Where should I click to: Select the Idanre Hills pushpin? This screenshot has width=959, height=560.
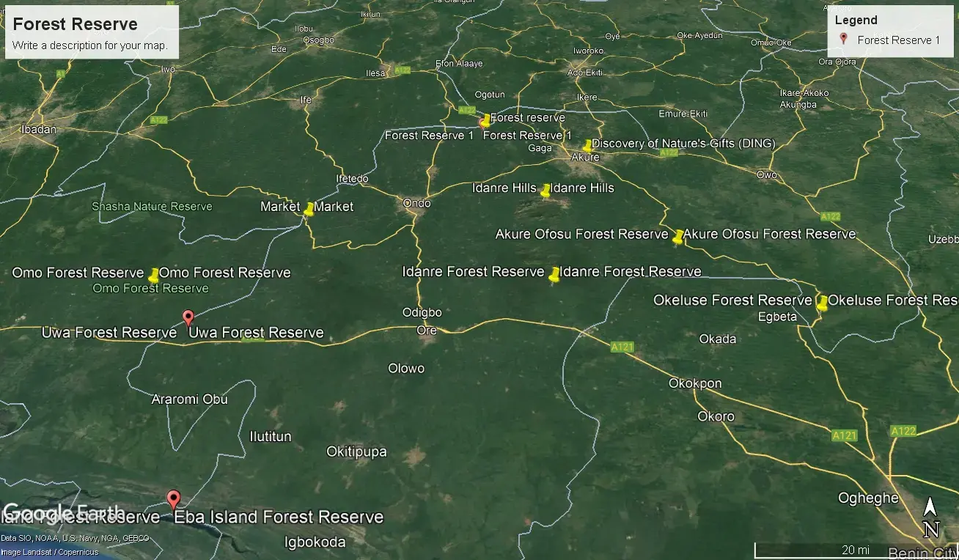coord(545,191)
